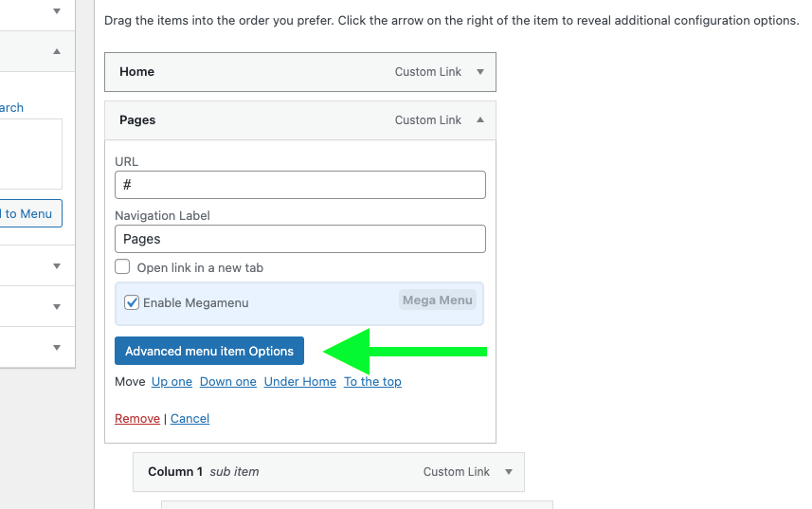The image size is (812, 509).
Task: Expand the Column 1 sub item arrow
Action: coord(509,472)
